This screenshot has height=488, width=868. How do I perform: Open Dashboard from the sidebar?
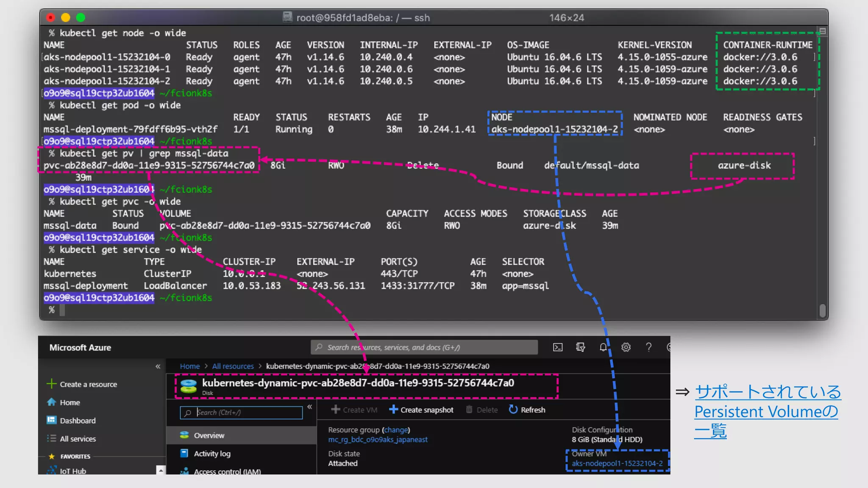click(x=78, y=421)
